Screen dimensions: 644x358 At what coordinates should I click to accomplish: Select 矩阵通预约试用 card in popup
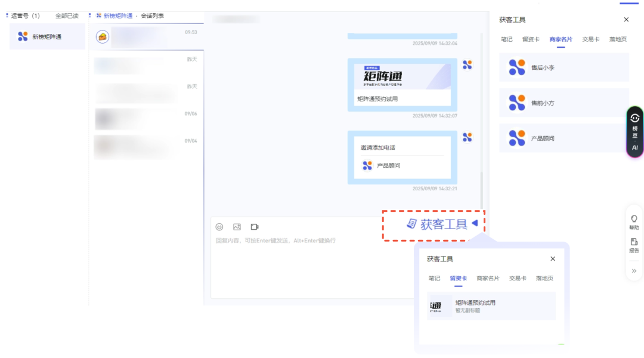tap(491, 306)
